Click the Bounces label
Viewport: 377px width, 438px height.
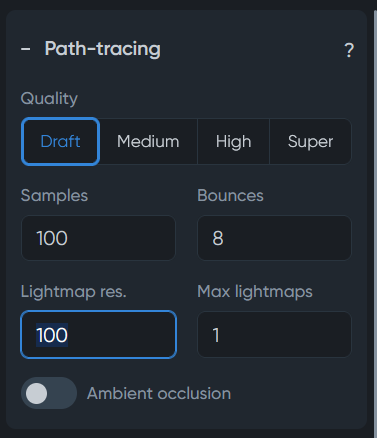tap(230, 195)
